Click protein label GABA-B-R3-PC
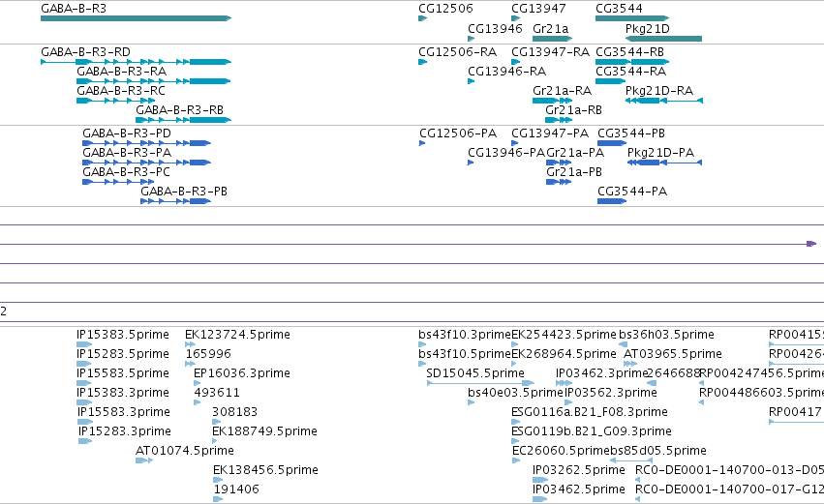Screen dimensions: 824x504 (x=126, y=172)
